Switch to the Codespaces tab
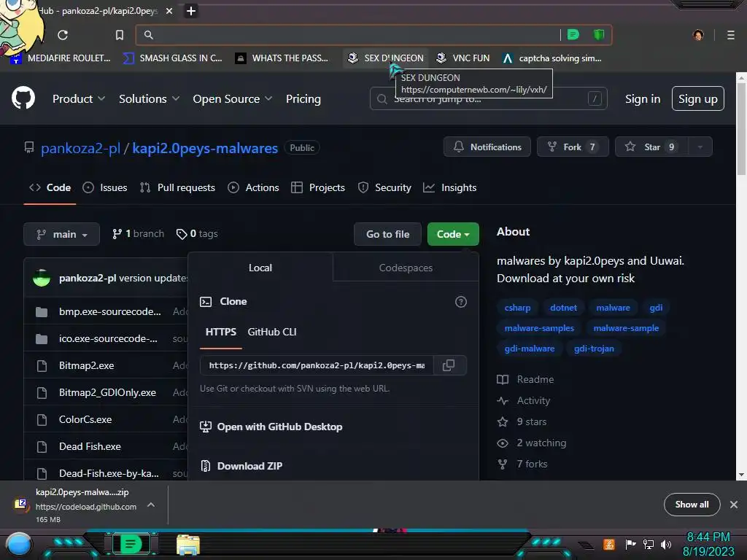Viewport: 747px width, 560px height. coord(406,268)
